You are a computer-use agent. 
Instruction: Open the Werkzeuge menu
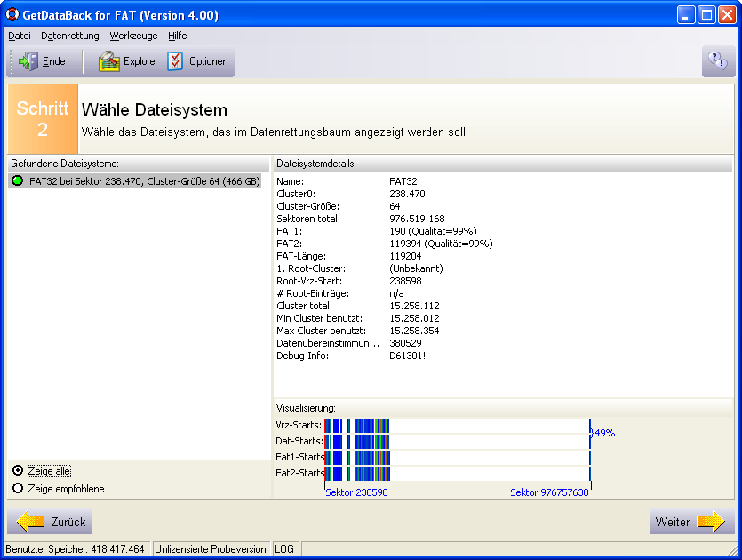point(133,36)
